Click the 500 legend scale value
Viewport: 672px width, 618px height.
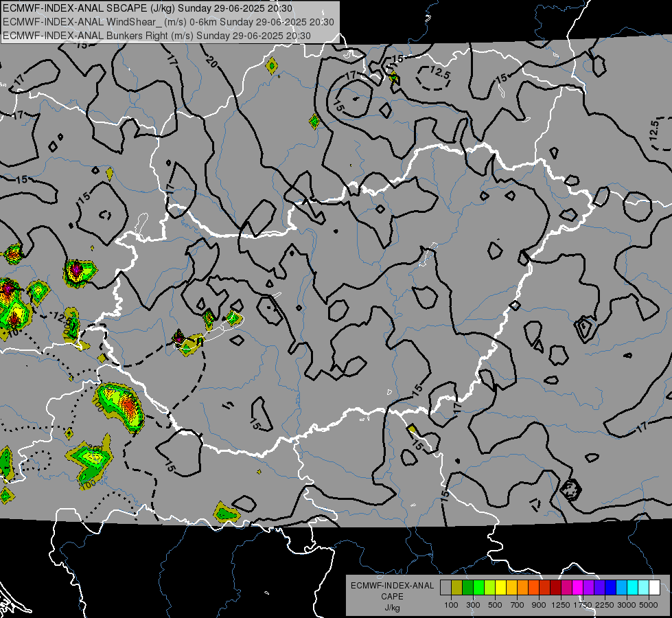(x=495, y=605)
